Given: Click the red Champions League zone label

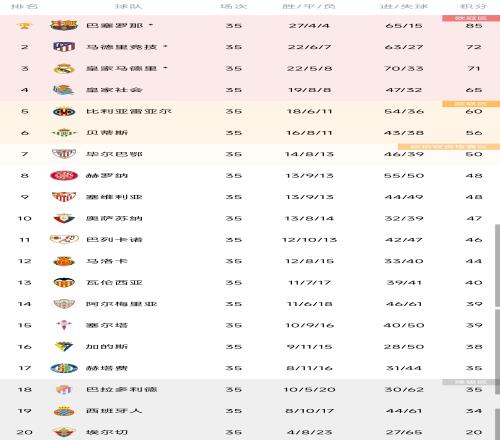Looking at the screenshot, I should [x=471, y=18].
